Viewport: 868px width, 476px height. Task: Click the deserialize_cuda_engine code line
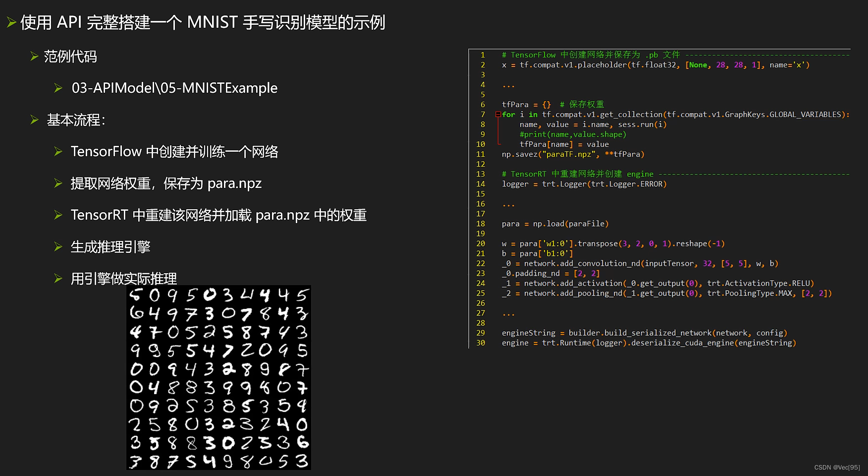[x=649, y=343]
